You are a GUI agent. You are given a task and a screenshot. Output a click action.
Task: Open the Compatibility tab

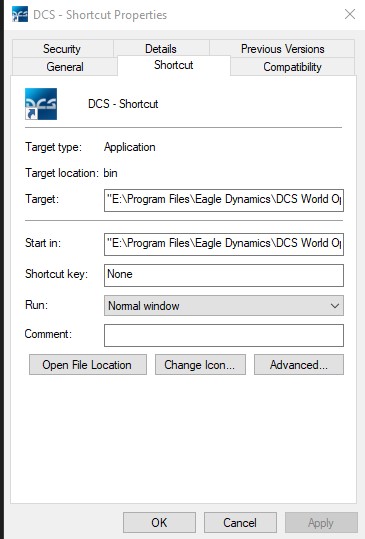click(x=292, y=67)
